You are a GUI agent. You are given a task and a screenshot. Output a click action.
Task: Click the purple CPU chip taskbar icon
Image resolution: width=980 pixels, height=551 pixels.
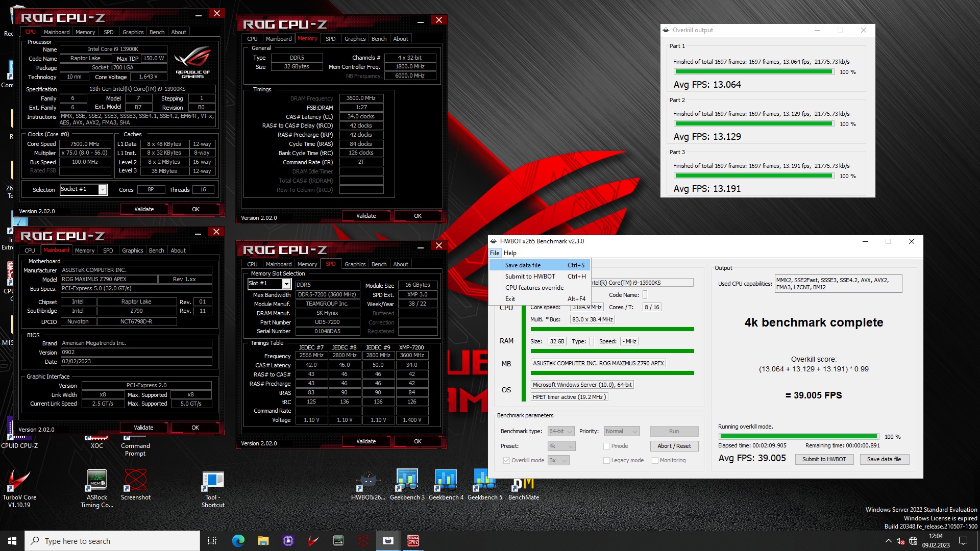coord(288,541)
